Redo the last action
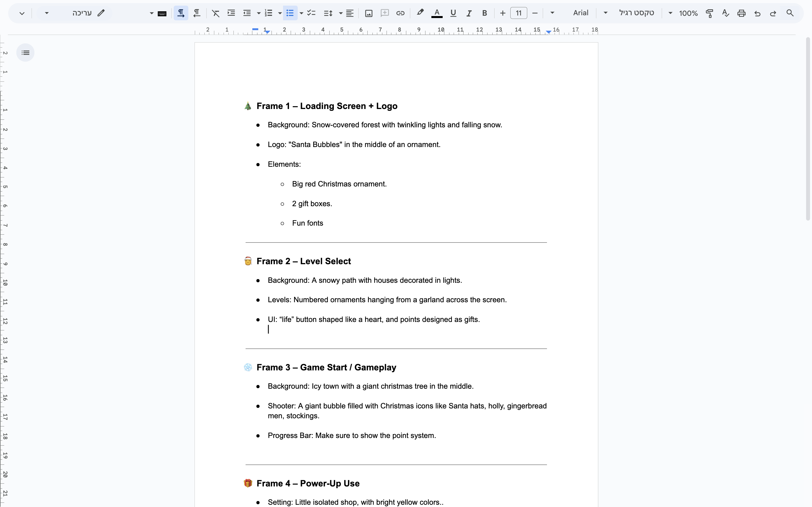This screenshot has height=507, width=812. [x=773, y=13]
